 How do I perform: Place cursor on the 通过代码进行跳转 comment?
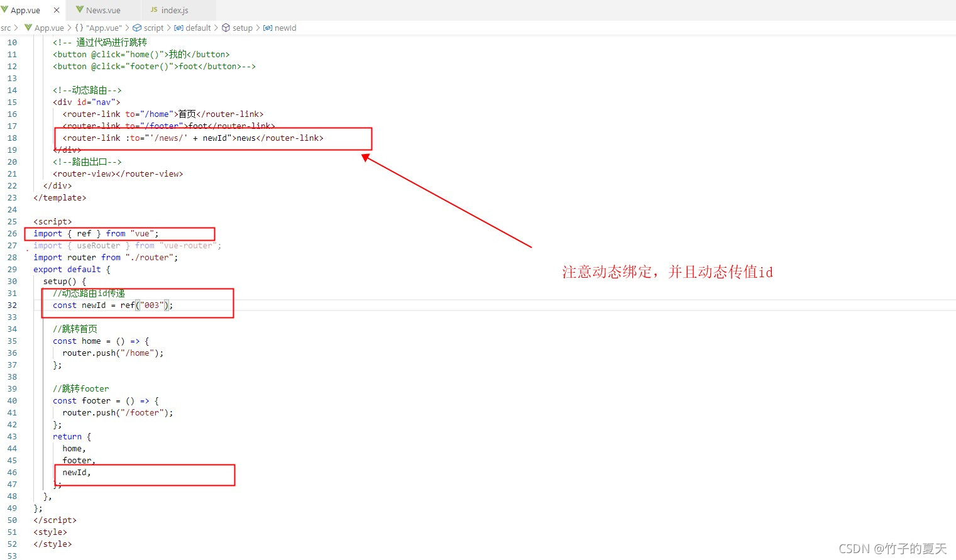(99, 42)
